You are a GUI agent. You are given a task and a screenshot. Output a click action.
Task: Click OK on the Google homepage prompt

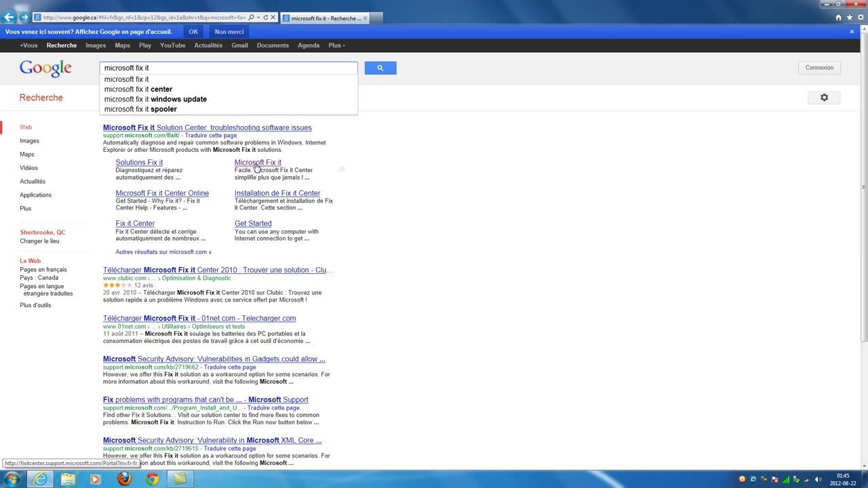pos(193,32)
